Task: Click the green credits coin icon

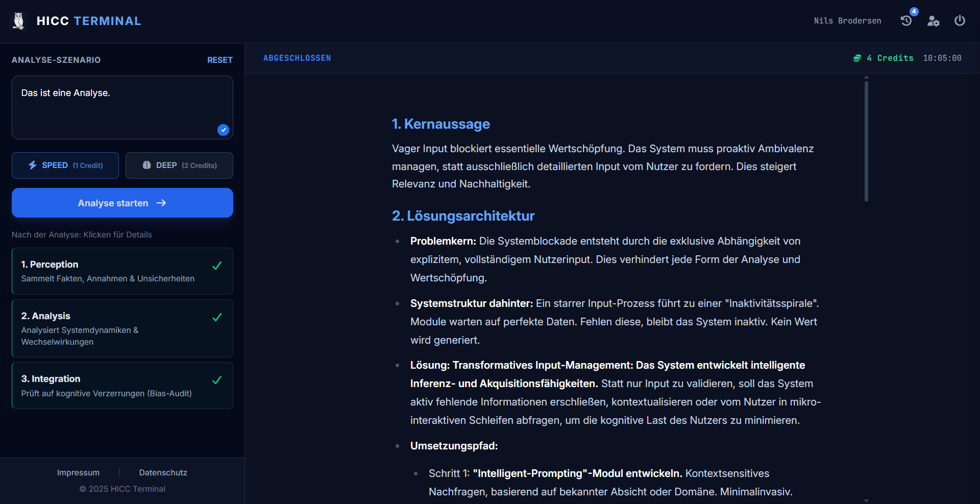Action: click(x=858, y=58)
